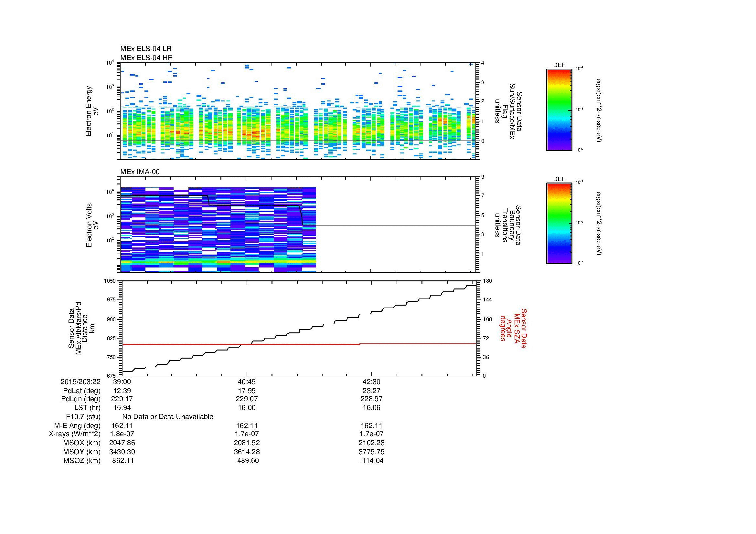Viewport: 756px width, 534px height.
Task: Click PdLon value 228.97
Action: coord(372,399)
